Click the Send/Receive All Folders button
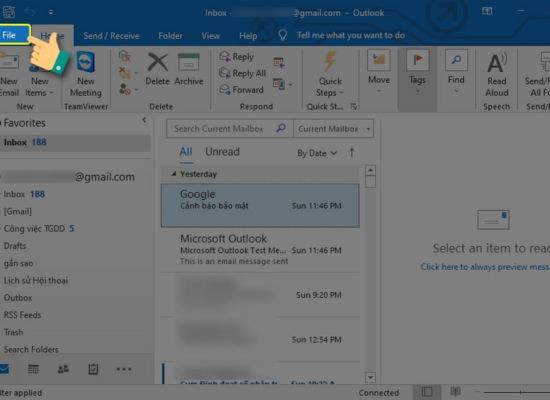Image resolution: width=550 pixels, height=400 pixels. pos(537,74)
